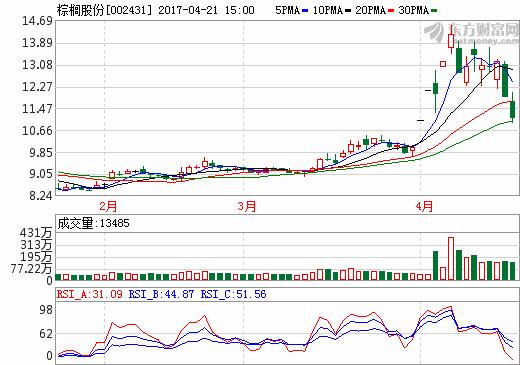Click the RSI_B:44.87 indicator label
Image resolution: width=520 pixels, height=365 pixels.
(x=162, y=294)
